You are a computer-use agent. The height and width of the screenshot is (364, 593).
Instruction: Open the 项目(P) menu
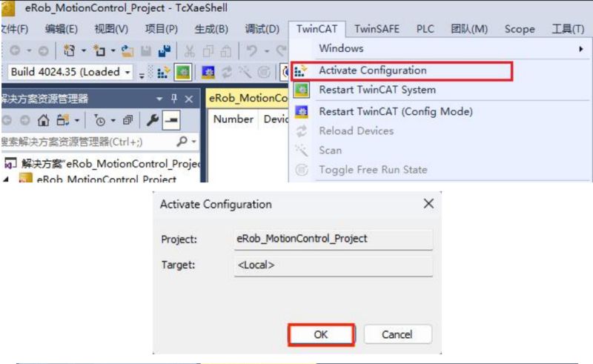point(161,29)
